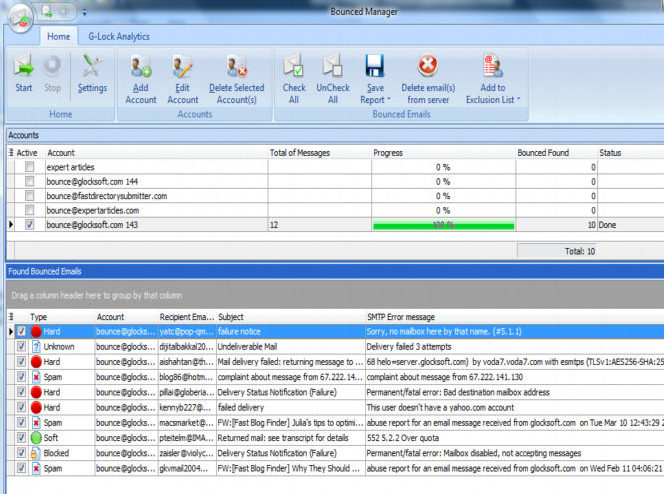Open the Add to Exclusion List dropdown arrow
This screenshot has width=664, height=494.
(x=518, y=99)
